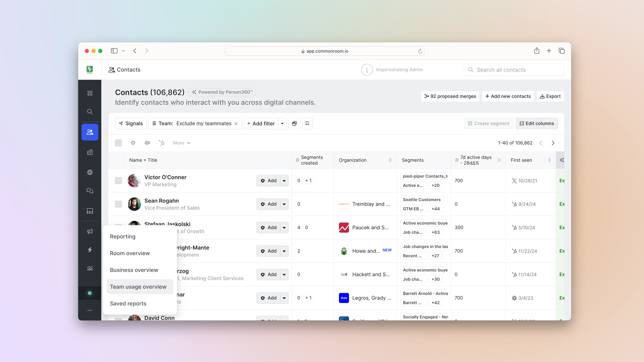
Task: Click the Search all contacts field
Action: point(514,70)
